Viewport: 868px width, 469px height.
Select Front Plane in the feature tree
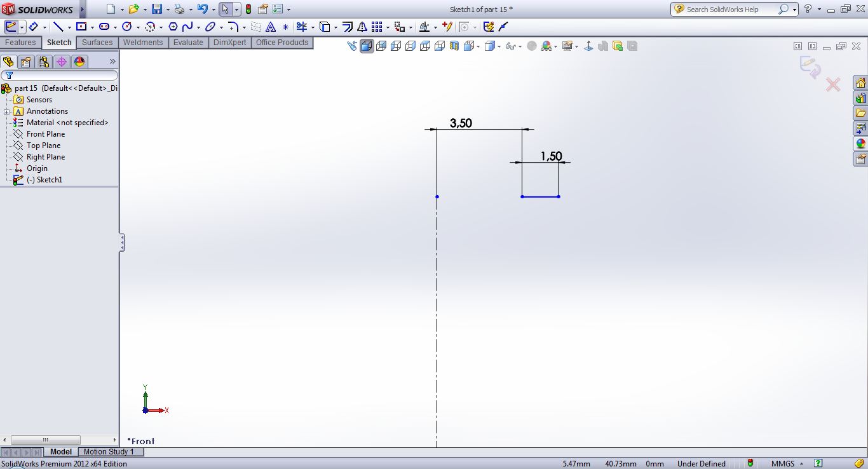pyautogui.click(x=46, y=134)
